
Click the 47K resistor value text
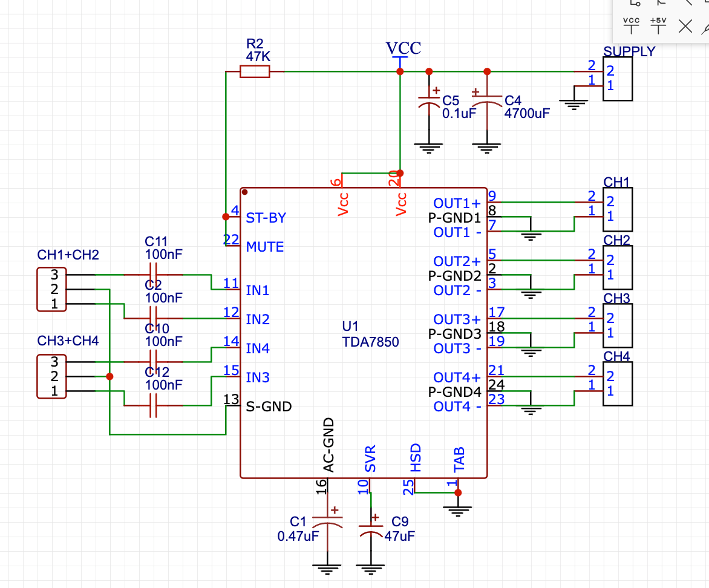click(x=258, y=56)
